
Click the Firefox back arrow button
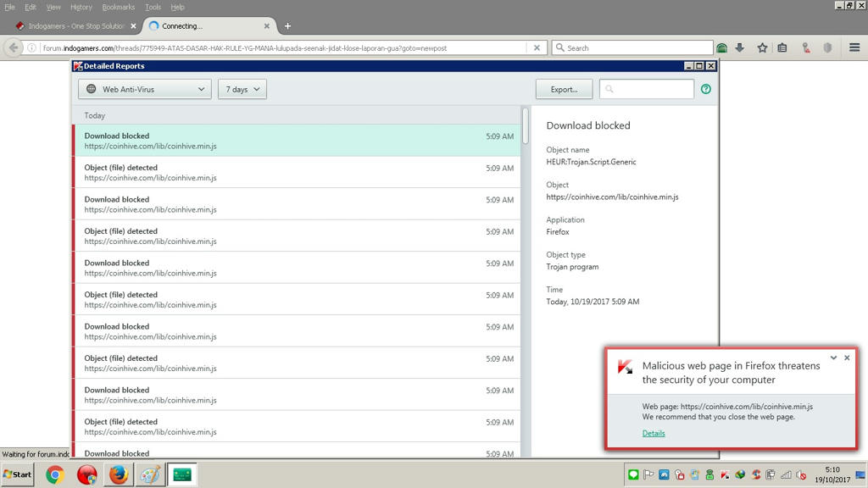14,48
